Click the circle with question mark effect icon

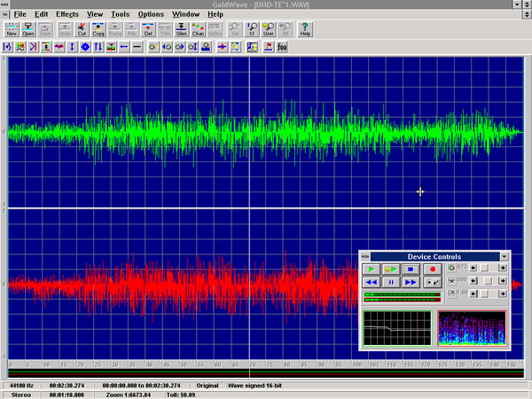click(x=153, y=47)
